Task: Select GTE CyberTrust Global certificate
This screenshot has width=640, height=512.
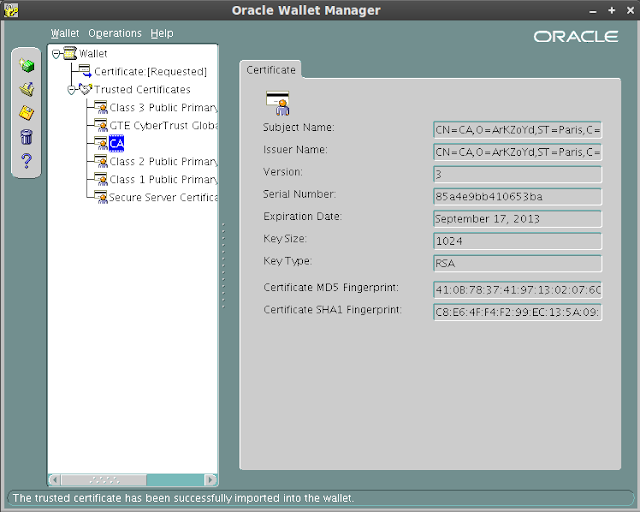Action: click(163, 125)
